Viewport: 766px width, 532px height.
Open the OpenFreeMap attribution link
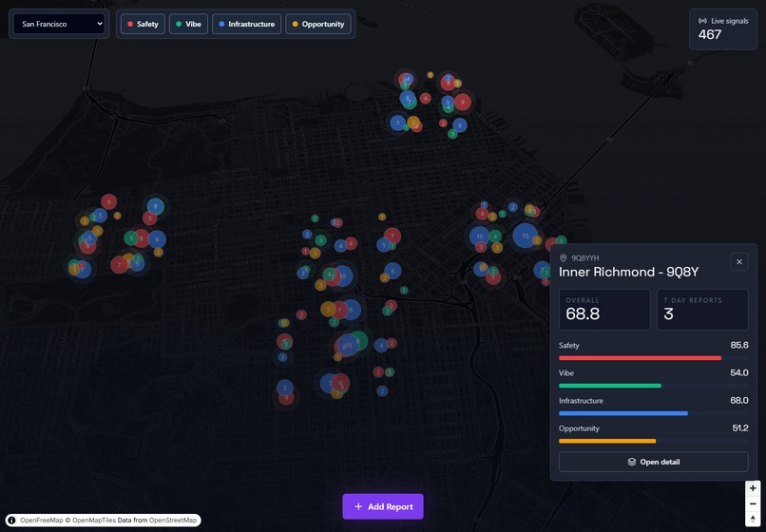tap(42, 521)
